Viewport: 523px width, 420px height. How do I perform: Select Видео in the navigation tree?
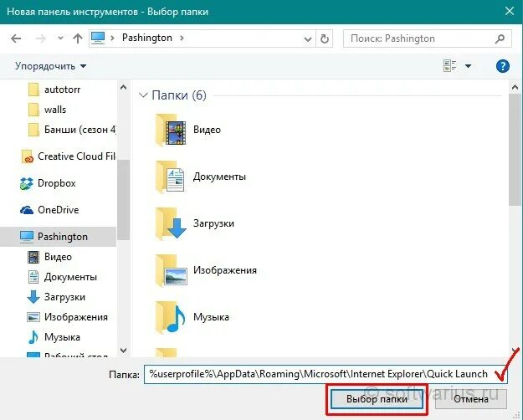click(x=49, y=257)
